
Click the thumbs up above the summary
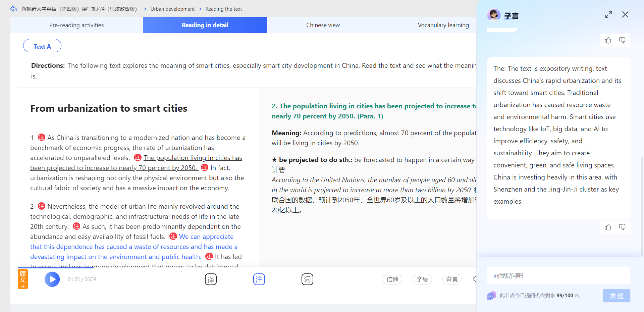608,40
